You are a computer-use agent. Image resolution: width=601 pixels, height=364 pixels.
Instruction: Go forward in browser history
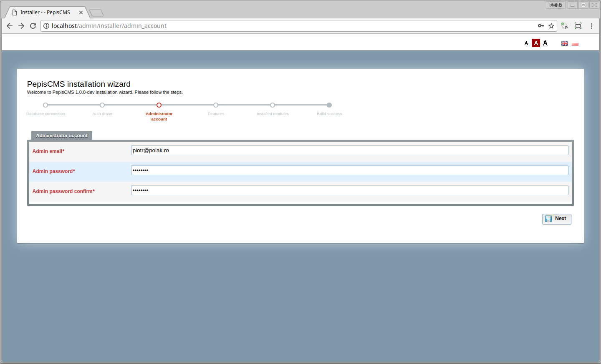(x=21, y=26)
